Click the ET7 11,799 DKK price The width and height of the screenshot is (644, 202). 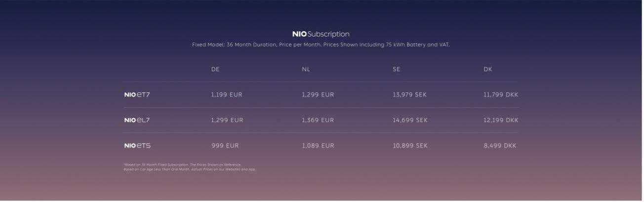tap(501, 95)
